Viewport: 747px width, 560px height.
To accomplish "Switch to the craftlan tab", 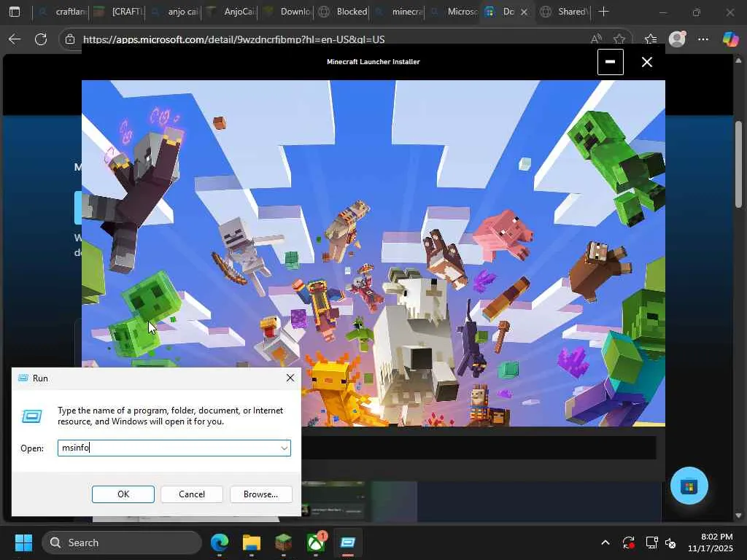I will point(62,12).
